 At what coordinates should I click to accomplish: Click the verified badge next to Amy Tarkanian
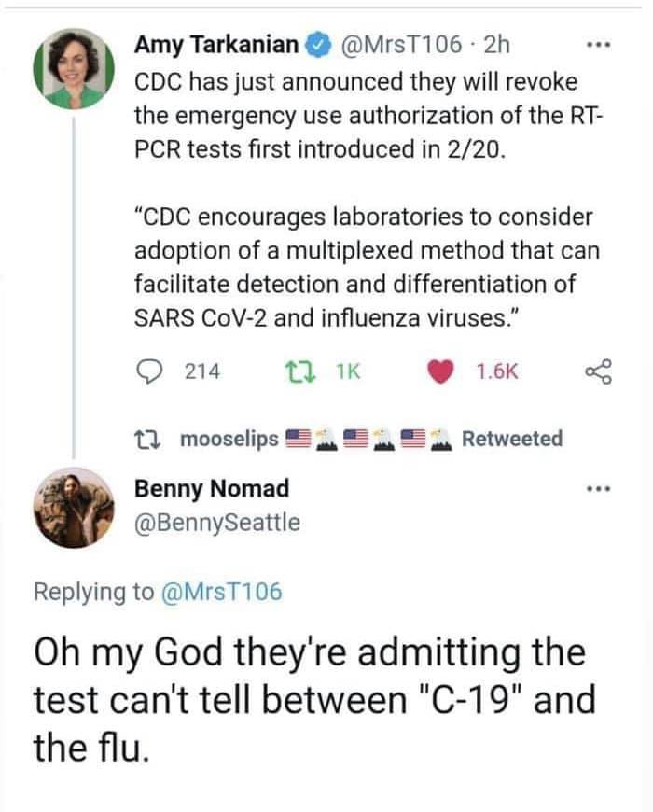click(317, 44)
